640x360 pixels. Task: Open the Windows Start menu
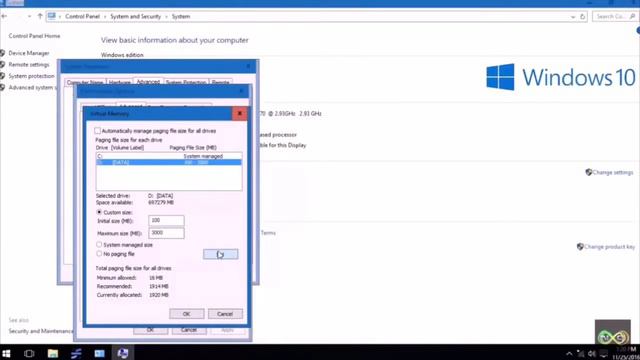coord(6,353)
